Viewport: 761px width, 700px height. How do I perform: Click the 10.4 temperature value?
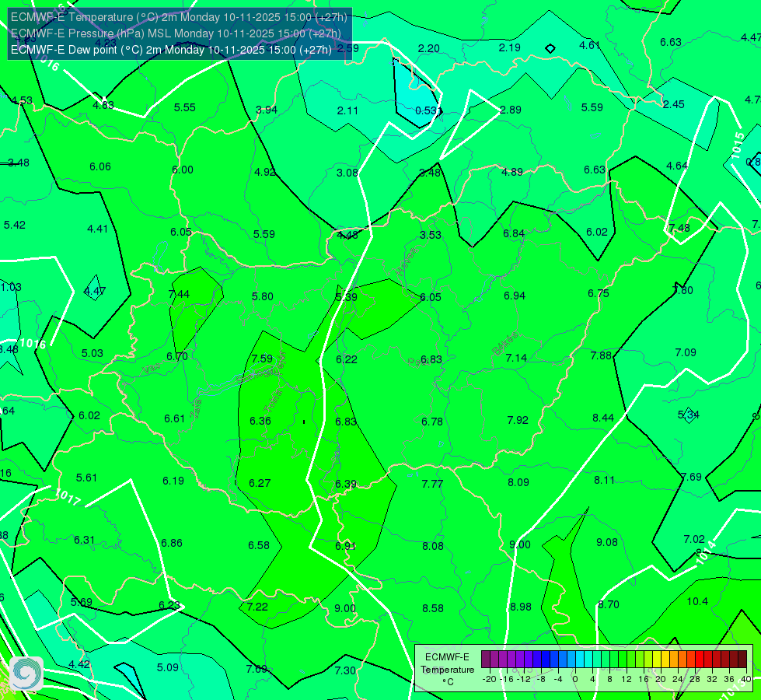pyautogui.click(x=697, y=601)
